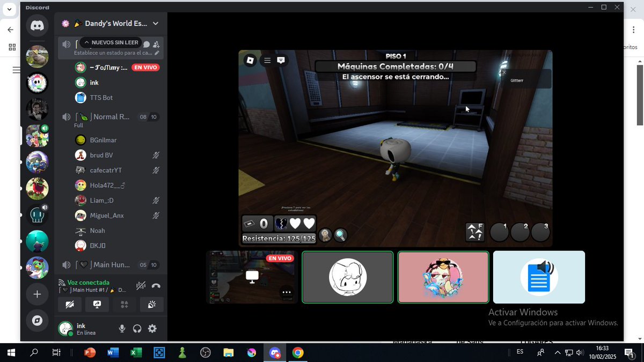Screen dimensions: 644x362
Task: Open the taskbar volume control
Action: click(x=580, y=352)
